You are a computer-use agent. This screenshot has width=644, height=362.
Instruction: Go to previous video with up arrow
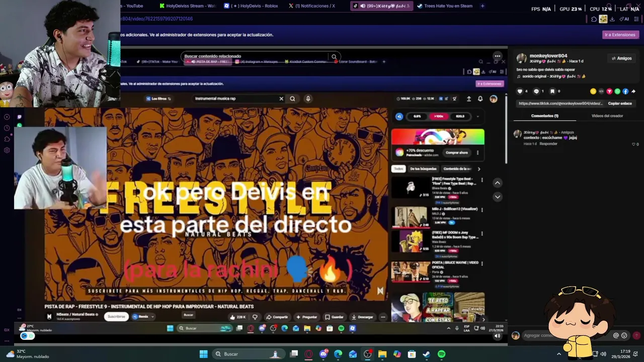coord(497,183)
